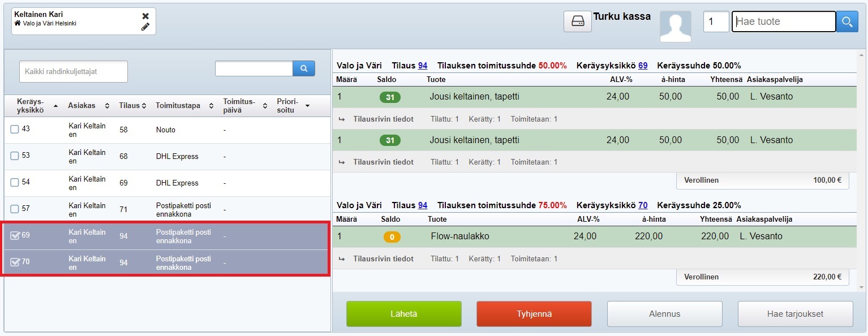Uncheck the picking unit 69 checkbox
The height and width of the screenshot is (336, 868).
[15, 235]
